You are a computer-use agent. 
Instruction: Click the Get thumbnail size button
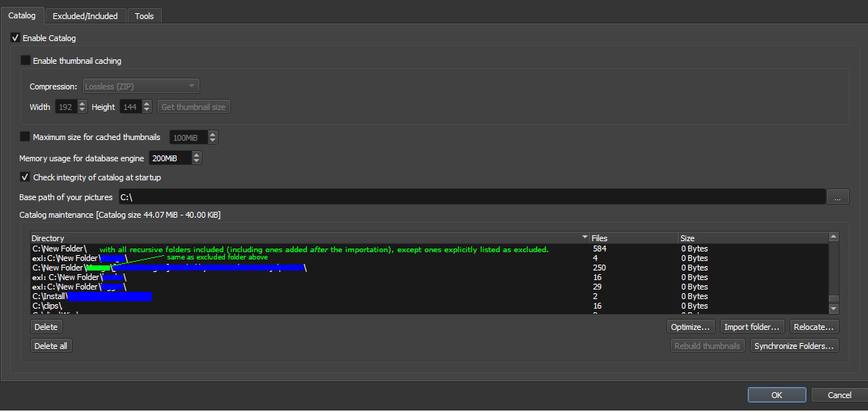coord(194,107)
